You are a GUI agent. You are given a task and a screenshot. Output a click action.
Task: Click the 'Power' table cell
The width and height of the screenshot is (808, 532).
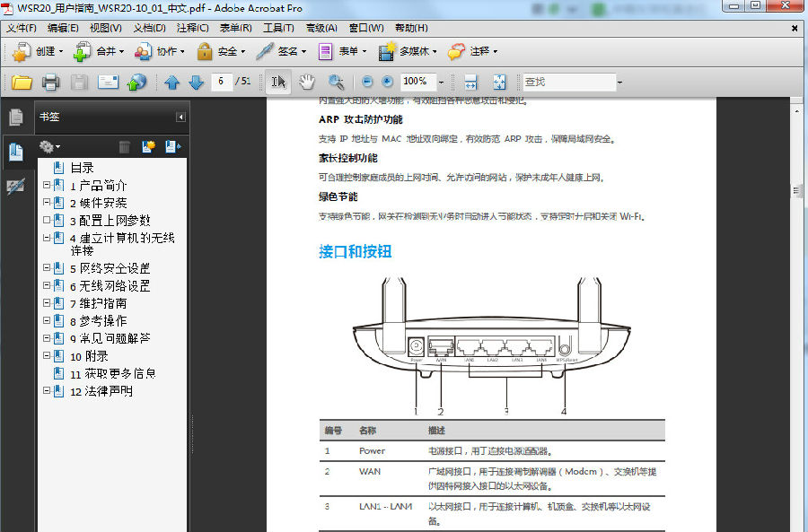tap(372, 450)
